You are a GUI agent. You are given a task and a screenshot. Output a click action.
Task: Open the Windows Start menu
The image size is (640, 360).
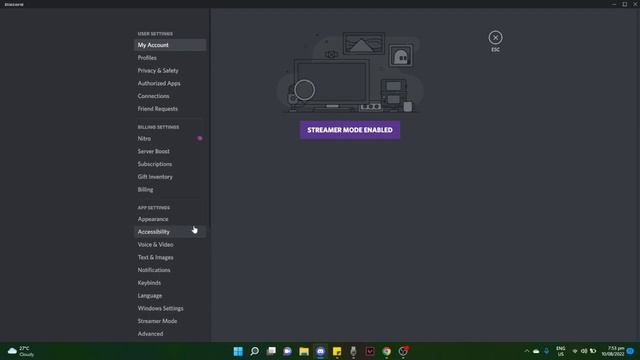coord(238,351)
